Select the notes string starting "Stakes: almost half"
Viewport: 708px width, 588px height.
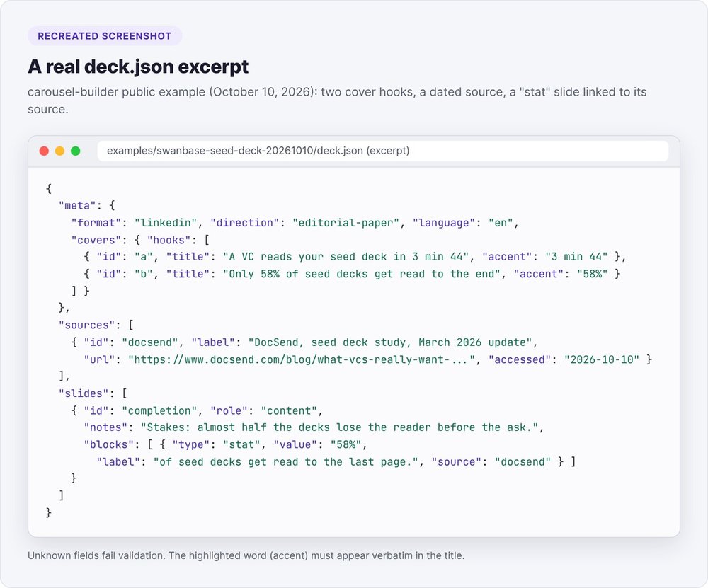point(340,427)
